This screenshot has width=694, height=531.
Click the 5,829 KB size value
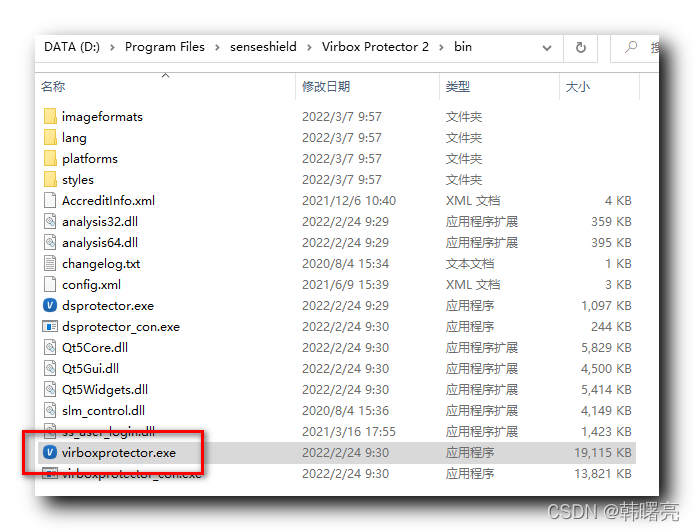606,348
